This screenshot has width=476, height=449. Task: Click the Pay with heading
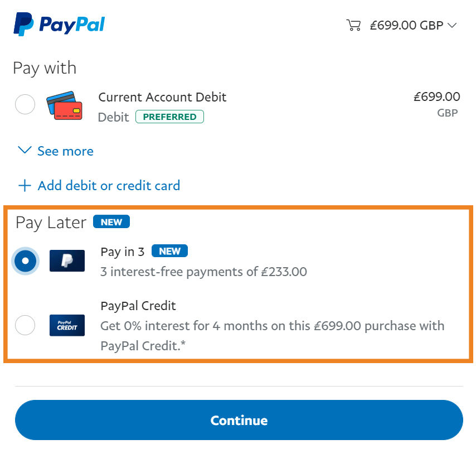[43, 67]
